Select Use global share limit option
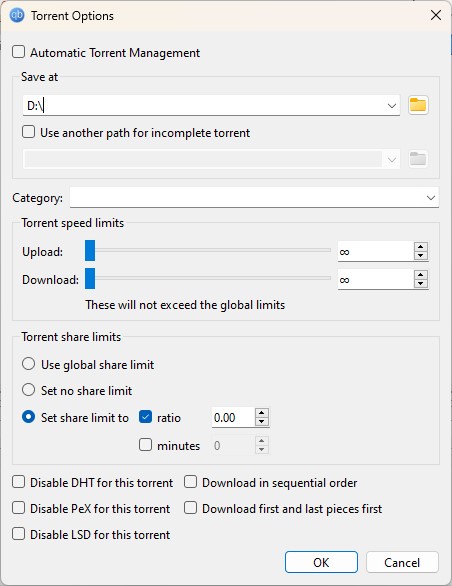Screen dimensions: 452x586 (28, 364)
